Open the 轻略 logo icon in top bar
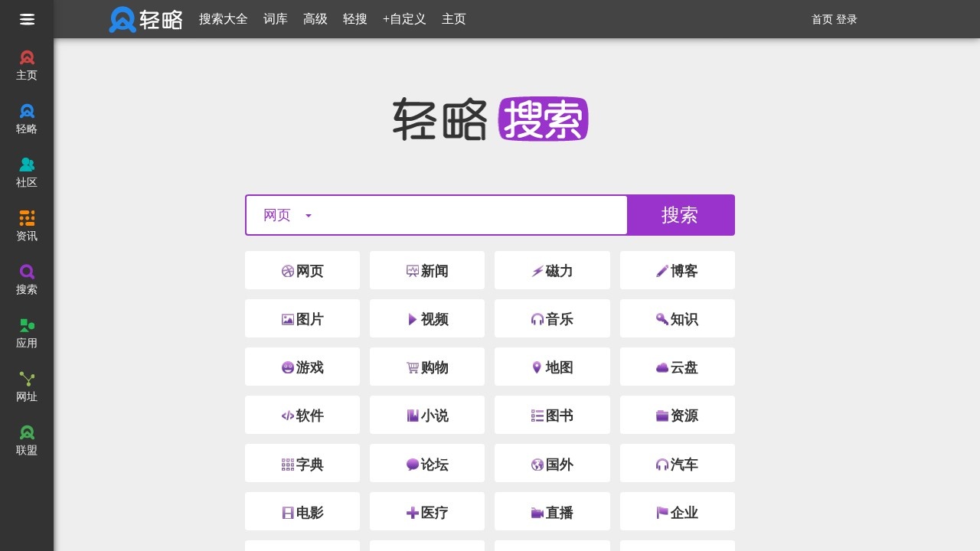Viewport: 980px width, 551px height. click(121, 19)
